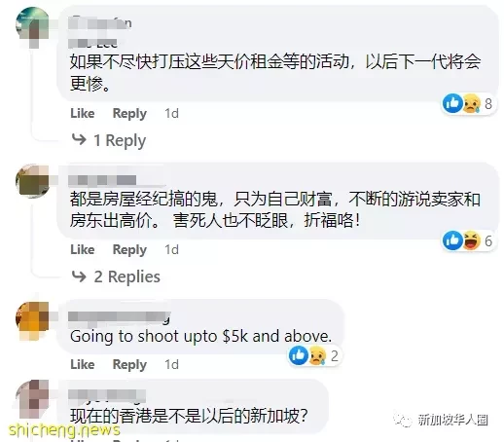The height and width of the screenshot is (442, 504).
Task: Click crying face reaction on first comment
Action: pos(471,103)
